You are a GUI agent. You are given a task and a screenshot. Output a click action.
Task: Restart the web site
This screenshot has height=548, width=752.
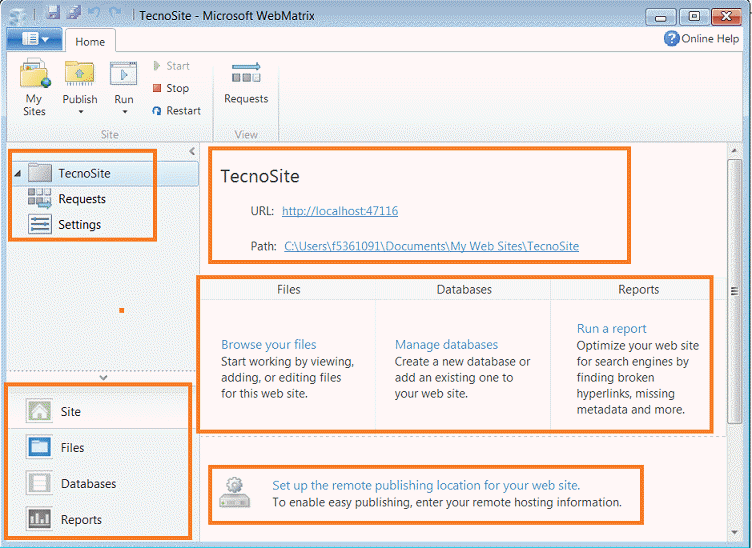(176, 111)
